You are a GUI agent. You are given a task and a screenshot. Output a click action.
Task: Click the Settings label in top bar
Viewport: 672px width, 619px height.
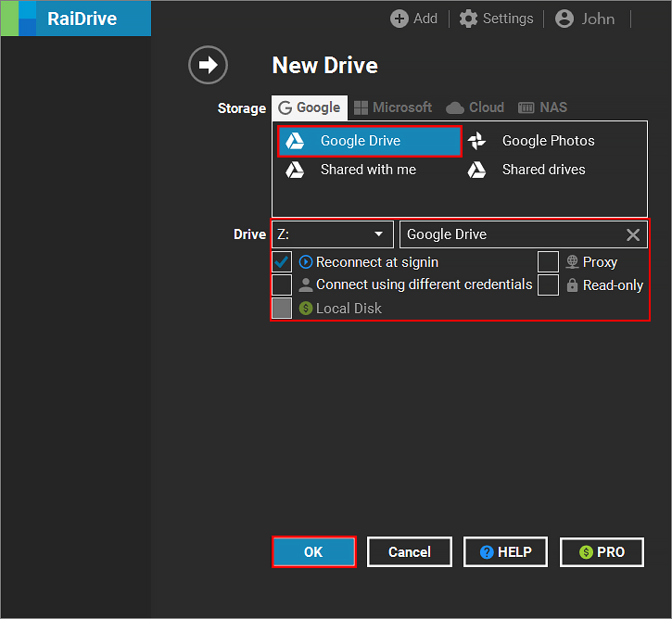(508, 19)
